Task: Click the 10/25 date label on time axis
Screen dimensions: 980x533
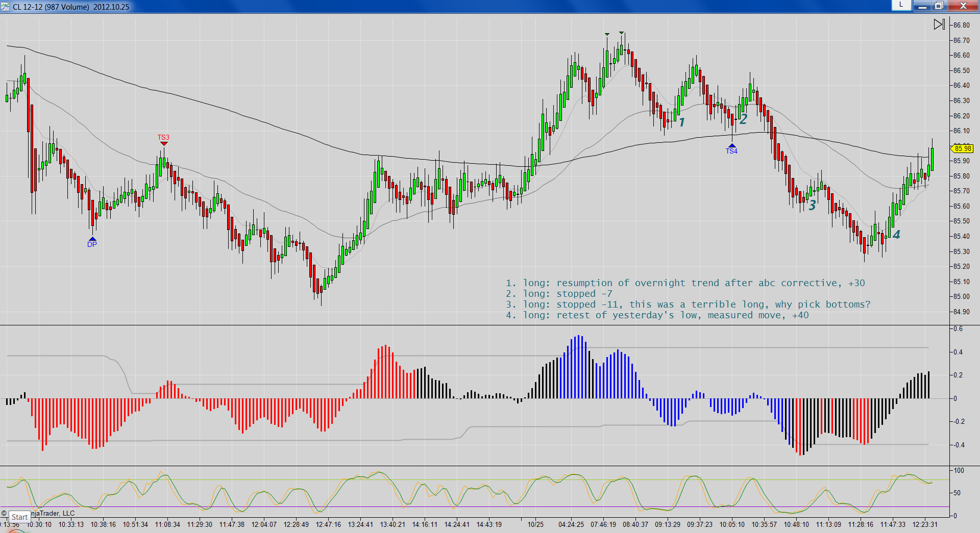Action: 535,524
